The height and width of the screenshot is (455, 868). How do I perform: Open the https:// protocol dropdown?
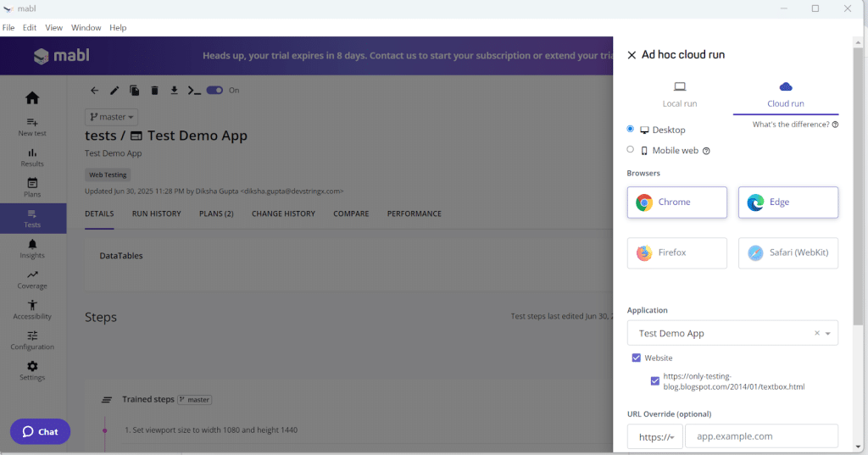point(655,436)
